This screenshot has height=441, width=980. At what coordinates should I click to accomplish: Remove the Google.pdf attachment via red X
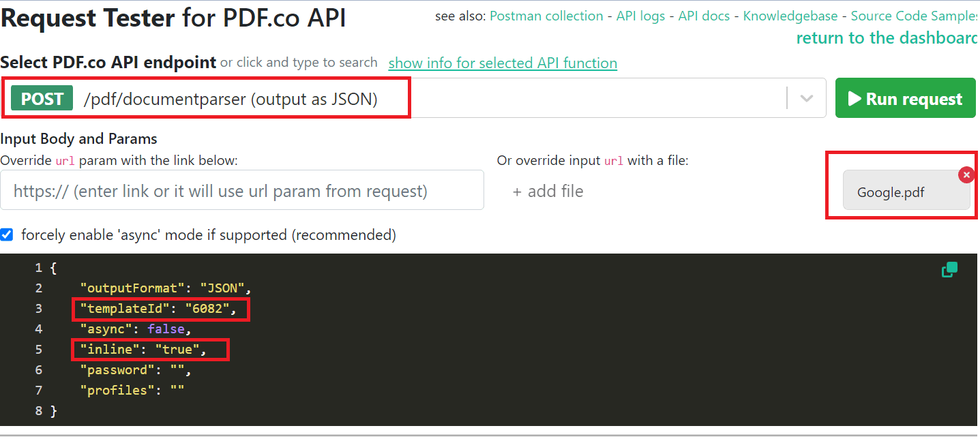click(966, 175)
